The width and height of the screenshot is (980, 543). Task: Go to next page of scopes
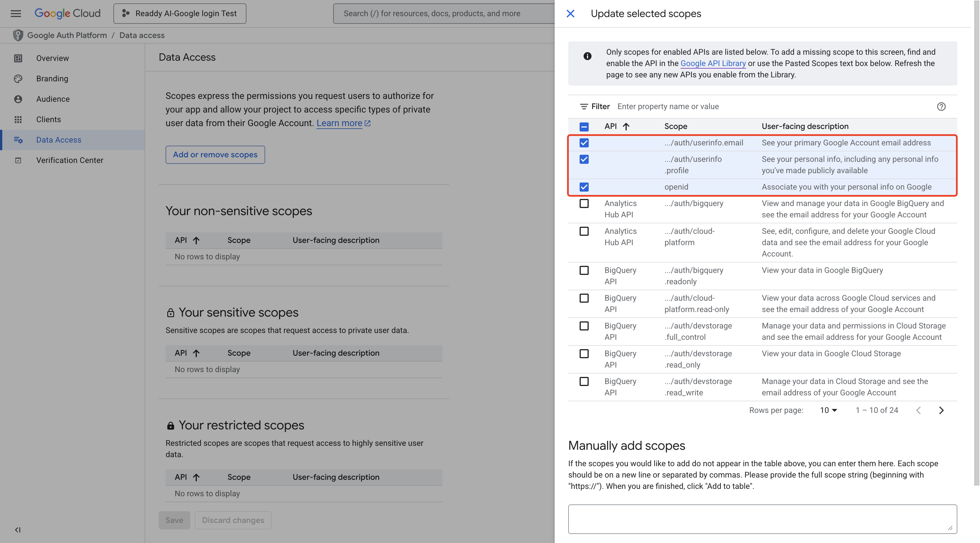[941, 410]
